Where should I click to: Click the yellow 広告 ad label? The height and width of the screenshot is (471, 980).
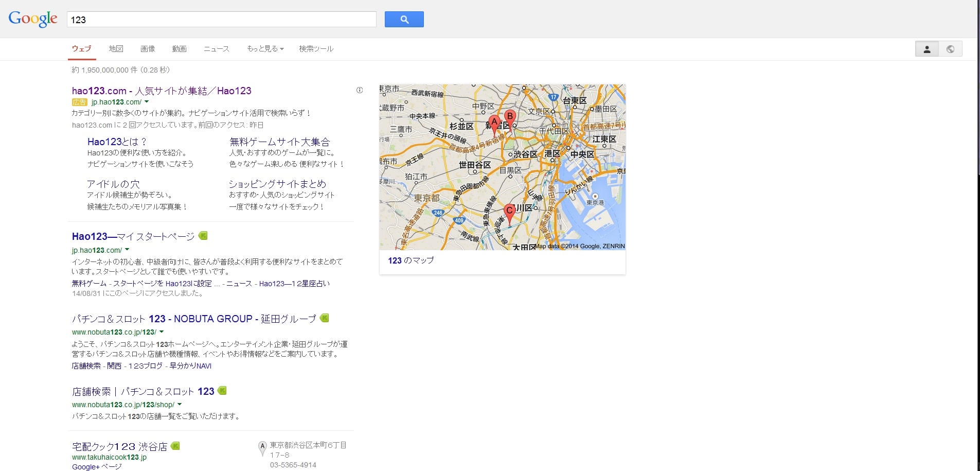(80, 102)
